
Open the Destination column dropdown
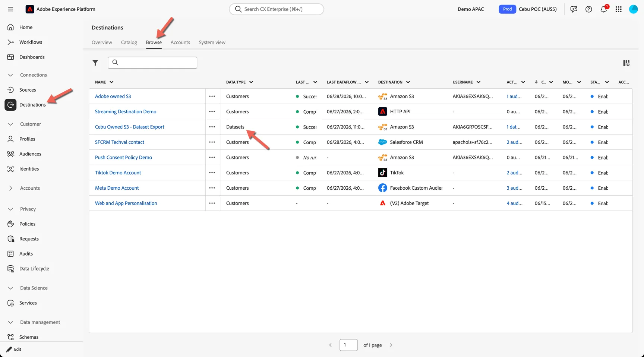(x=408, y=82)
